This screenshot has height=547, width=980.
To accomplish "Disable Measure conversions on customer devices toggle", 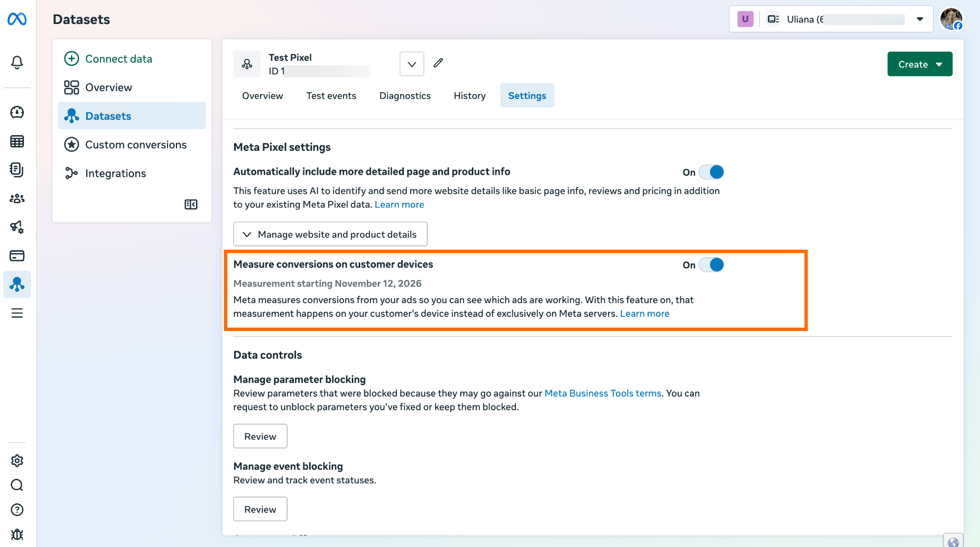I will [711, 265].
